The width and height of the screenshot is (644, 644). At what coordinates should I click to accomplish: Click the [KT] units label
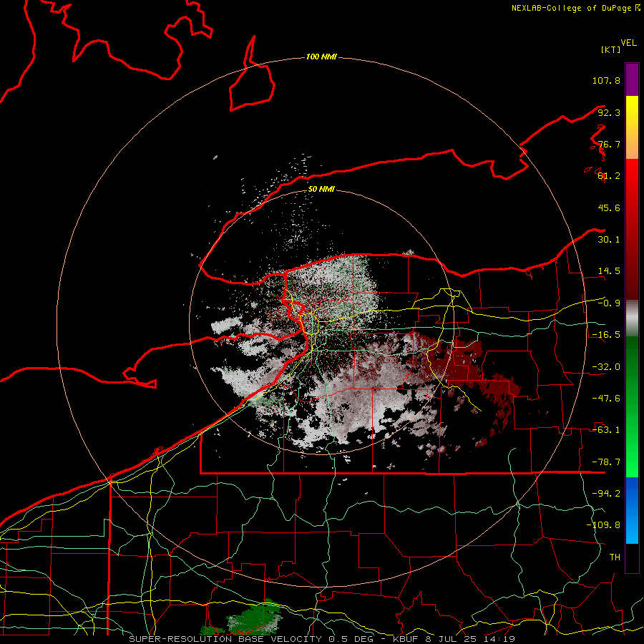click(x=611, y=49)
